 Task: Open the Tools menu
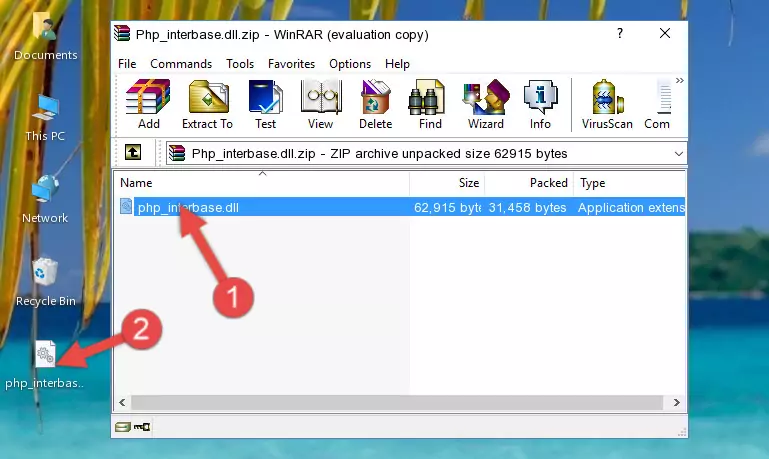click(240, 64)
